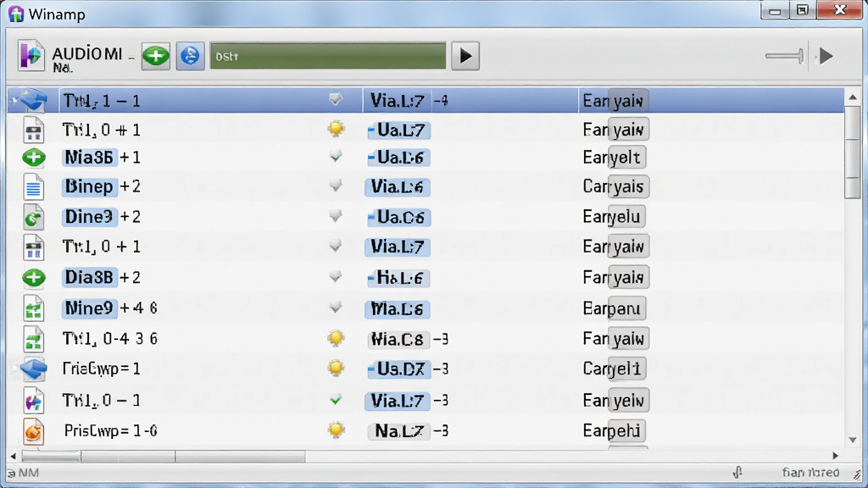Toggle the green check in Mia3B row

[336, 157]
